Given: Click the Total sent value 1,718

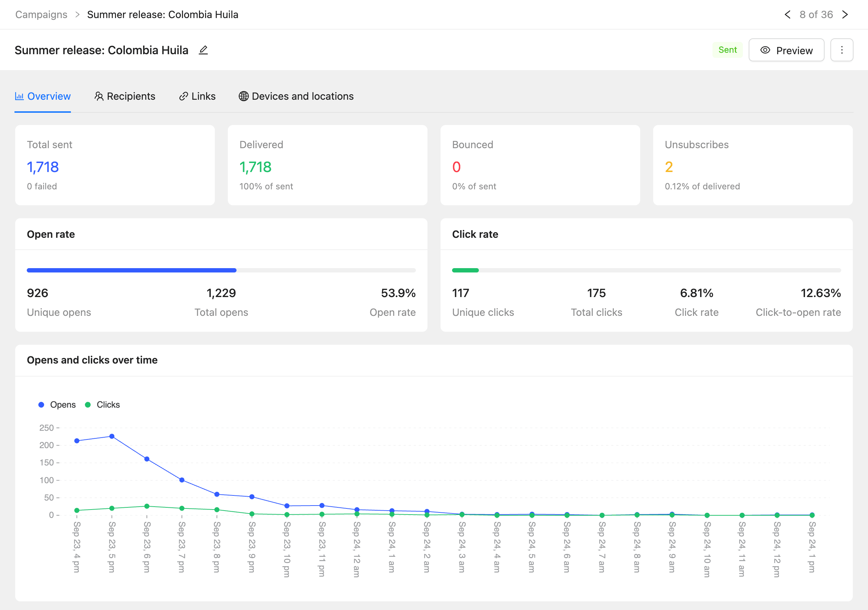Looking at the screenshot, I should pos(43,167).
